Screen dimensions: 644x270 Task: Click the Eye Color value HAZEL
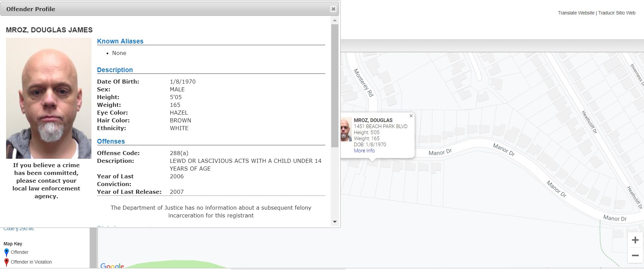(179, 113)
